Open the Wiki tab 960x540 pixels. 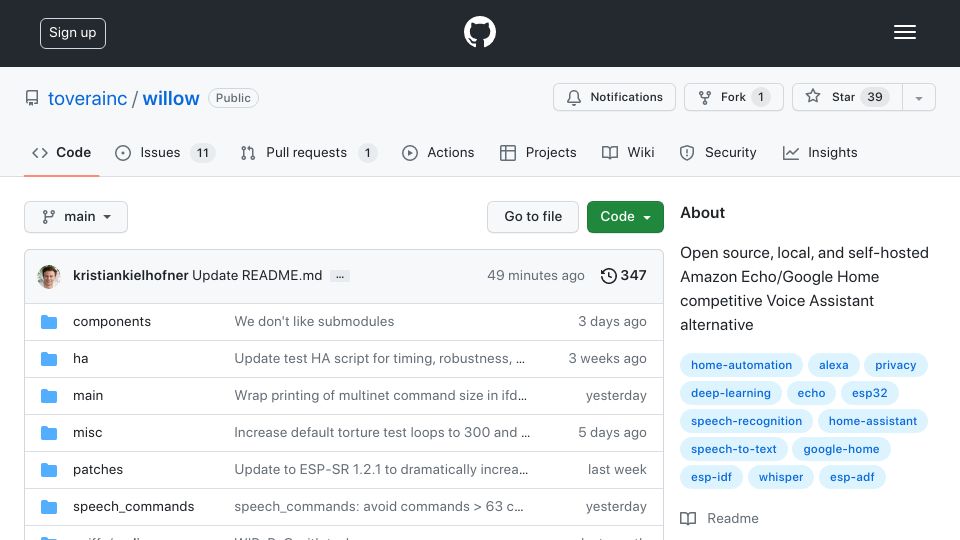coord(628,152)
